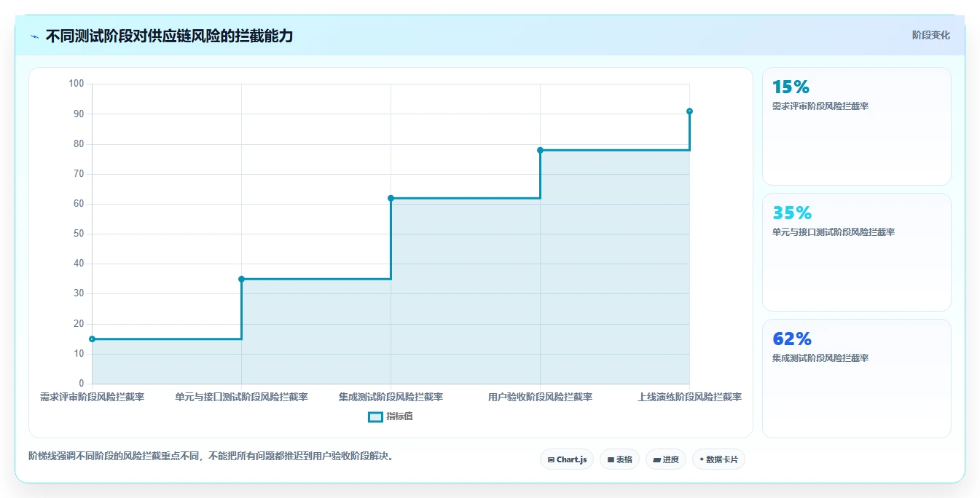Click the 表格 tag button
Viewport: 980px width, 498px height.
click(x=619, y=459)
